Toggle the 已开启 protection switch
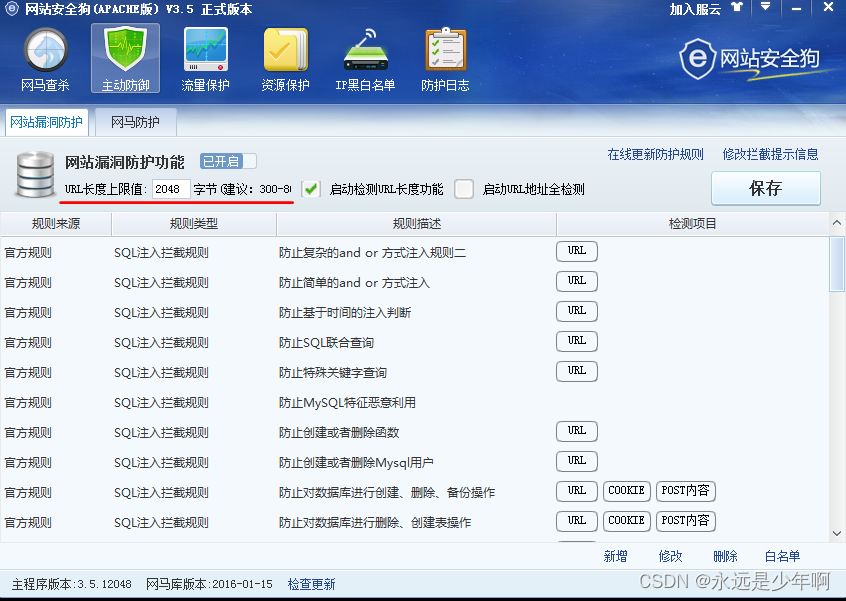This screenshot has width=846, height=601. click(228, 161)
